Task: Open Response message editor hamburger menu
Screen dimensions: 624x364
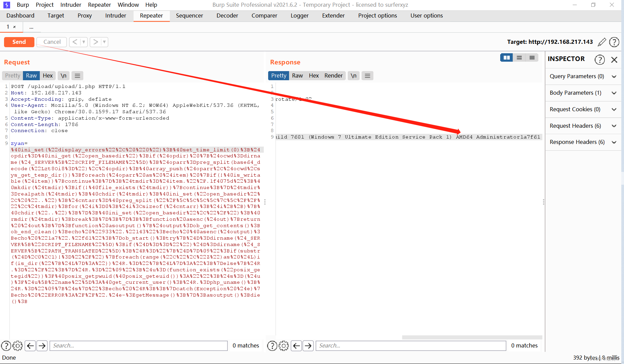Action: pyautogui.click(x=367, y=75)
